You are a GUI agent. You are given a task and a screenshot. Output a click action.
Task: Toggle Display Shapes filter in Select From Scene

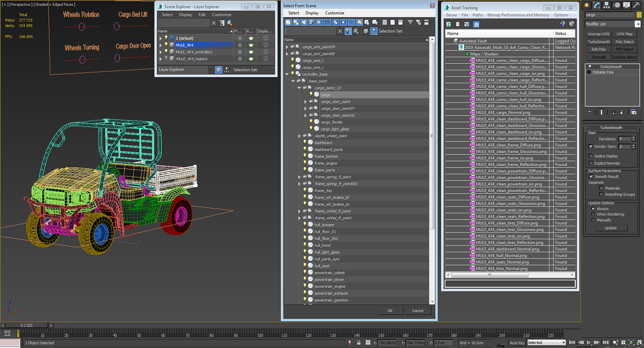(x=296, y=22)
